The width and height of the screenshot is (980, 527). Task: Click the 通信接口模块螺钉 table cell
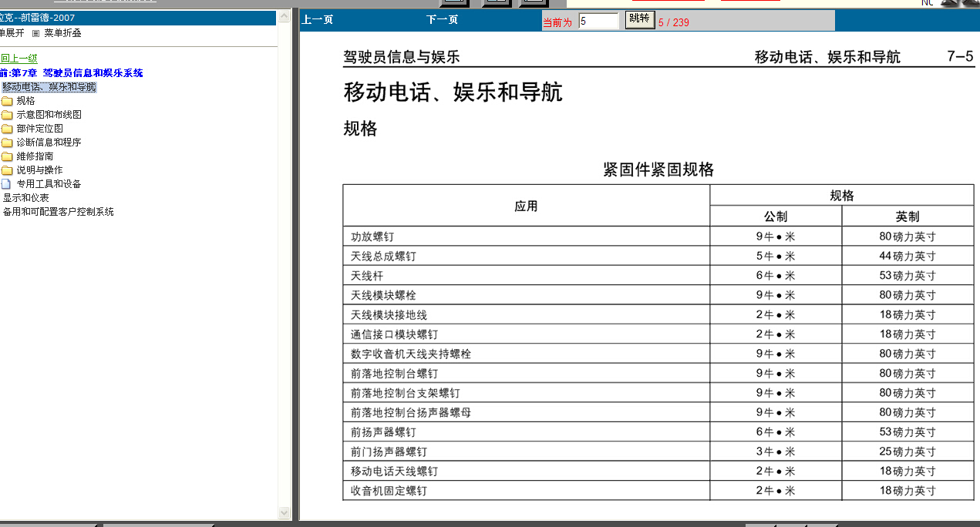(x=527, y=334)
